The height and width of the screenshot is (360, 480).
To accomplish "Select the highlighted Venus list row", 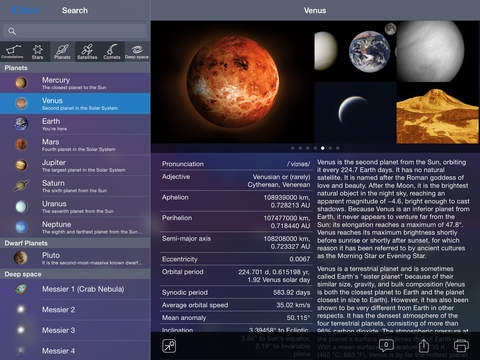I will coord(75,104).
